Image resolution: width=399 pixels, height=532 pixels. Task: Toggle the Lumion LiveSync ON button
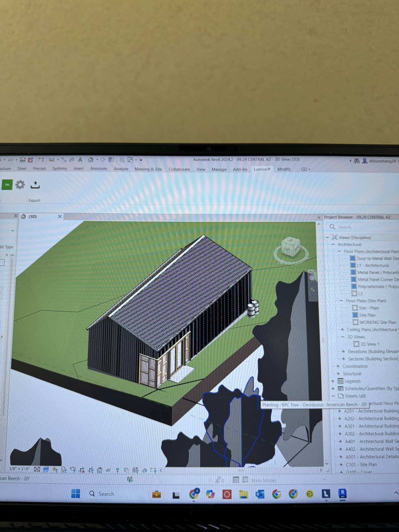click(7, 185)
